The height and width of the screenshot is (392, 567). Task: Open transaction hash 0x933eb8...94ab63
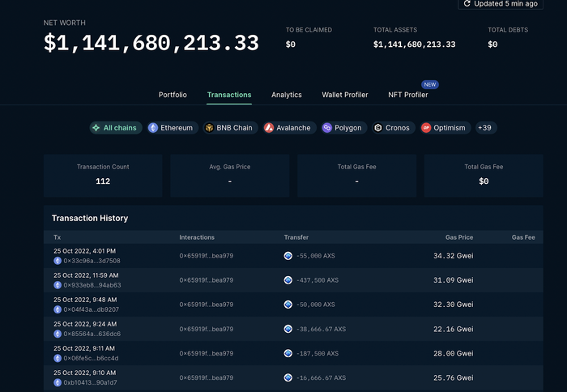[92, 285]
